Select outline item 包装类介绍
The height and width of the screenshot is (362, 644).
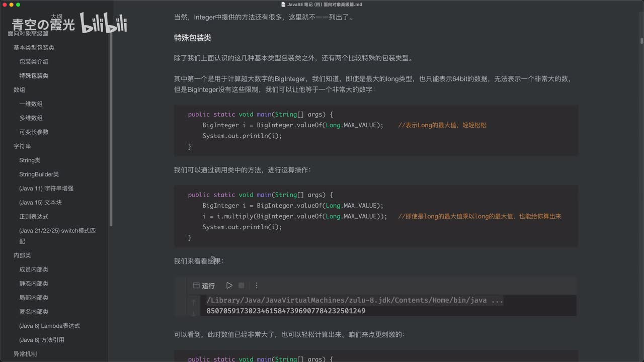pos(34,62)
